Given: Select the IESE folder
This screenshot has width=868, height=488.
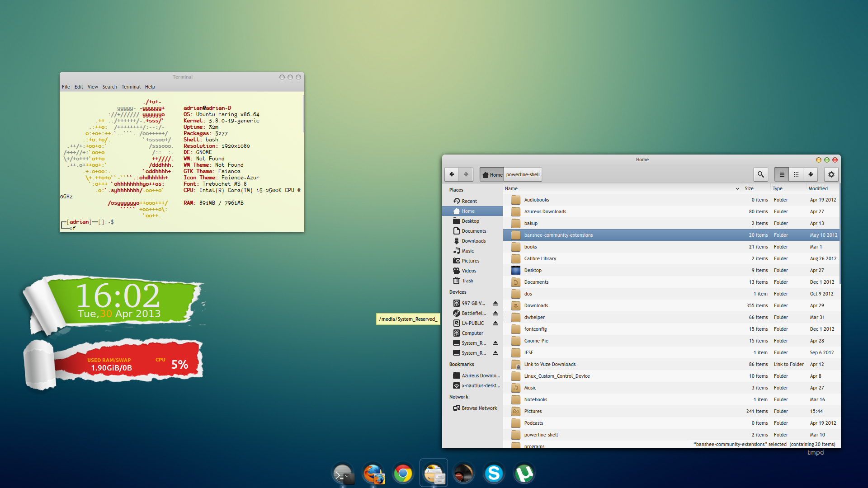Looking at the screenshot, I should [x=671, y=352].
